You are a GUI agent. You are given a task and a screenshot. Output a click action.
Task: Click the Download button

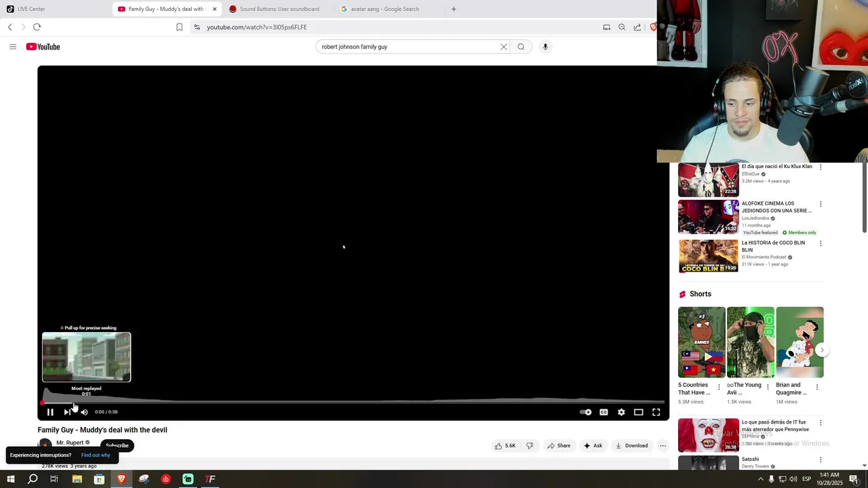pyautogui.click(x=631, y=446)
